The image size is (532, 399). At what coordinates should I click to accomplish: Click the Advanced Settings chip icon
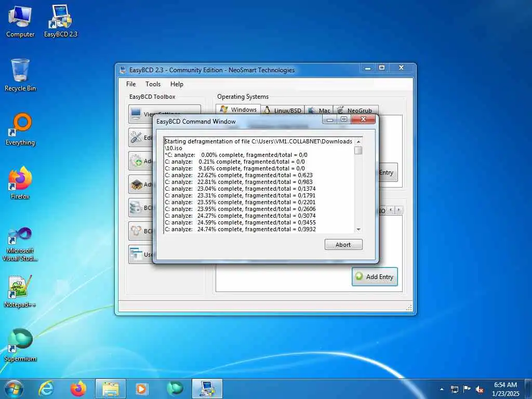(137, 184)
